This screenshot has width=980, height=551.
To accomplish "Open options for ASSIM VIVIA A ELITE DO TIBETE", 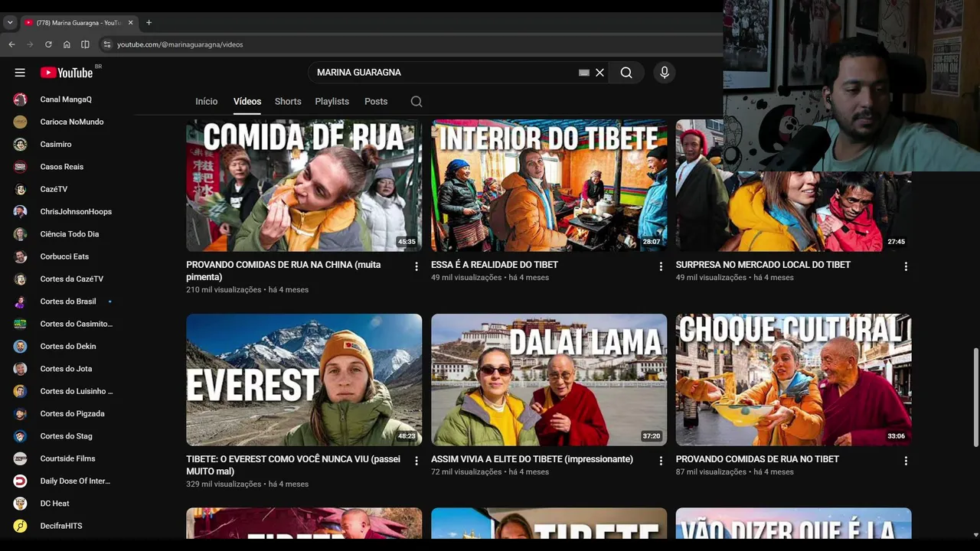I will pyautogui.click(x=661, y=461).
